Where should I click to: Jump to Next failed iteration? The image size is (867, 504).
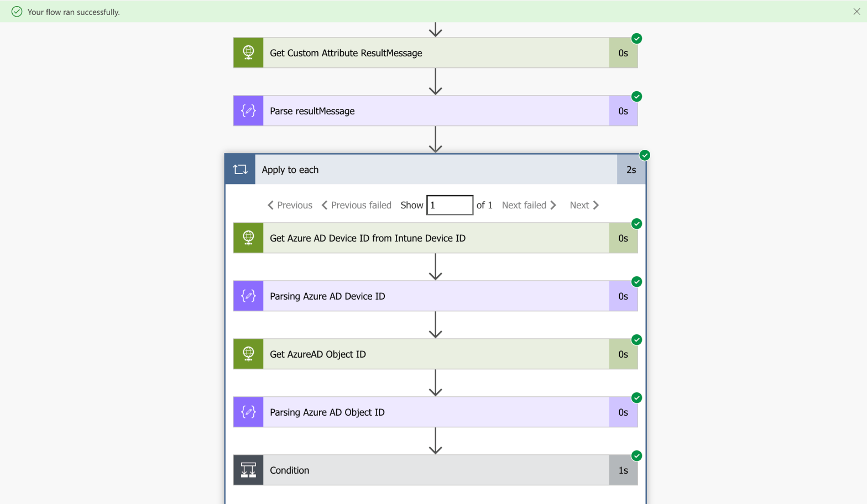(x=529, y=205)
